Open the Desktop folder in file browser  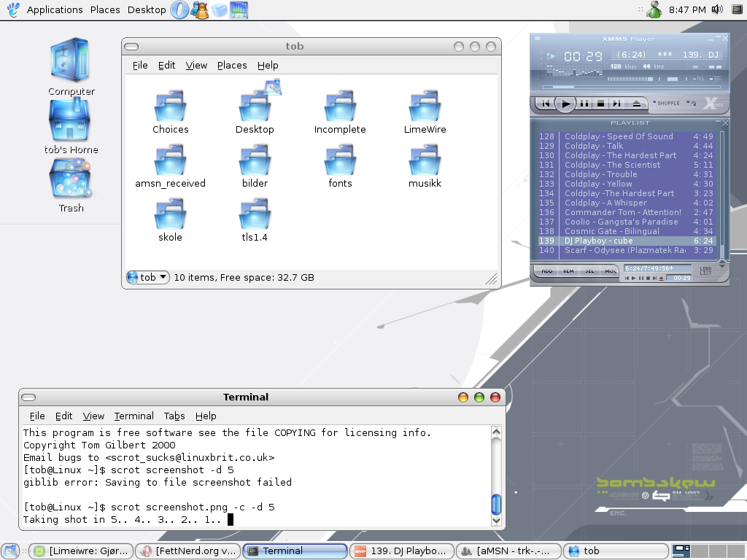[x=255, y=106]
